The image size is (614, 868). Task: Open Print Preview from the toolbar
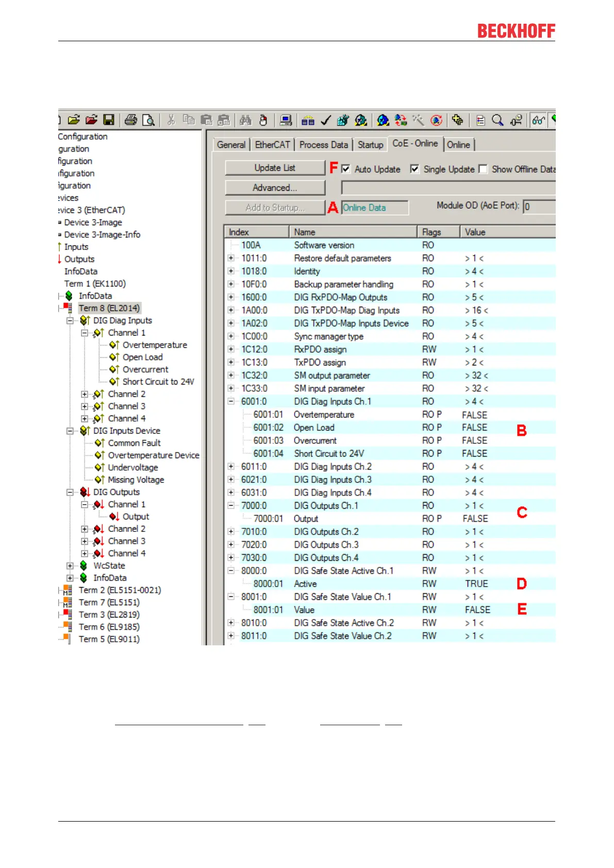point(148,120)
